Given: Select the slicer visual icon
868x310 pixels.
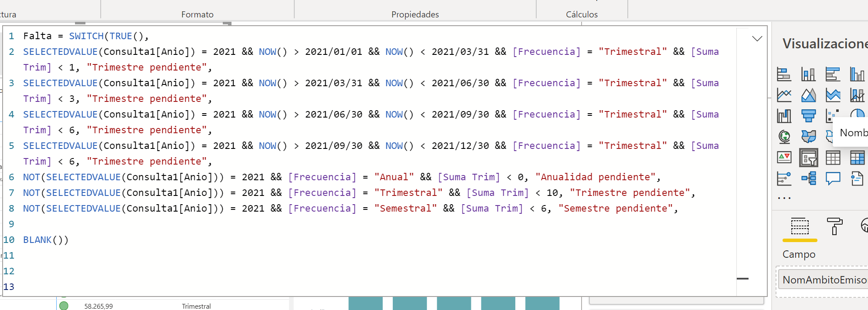Looking at the screenshot, I should 808,158.
